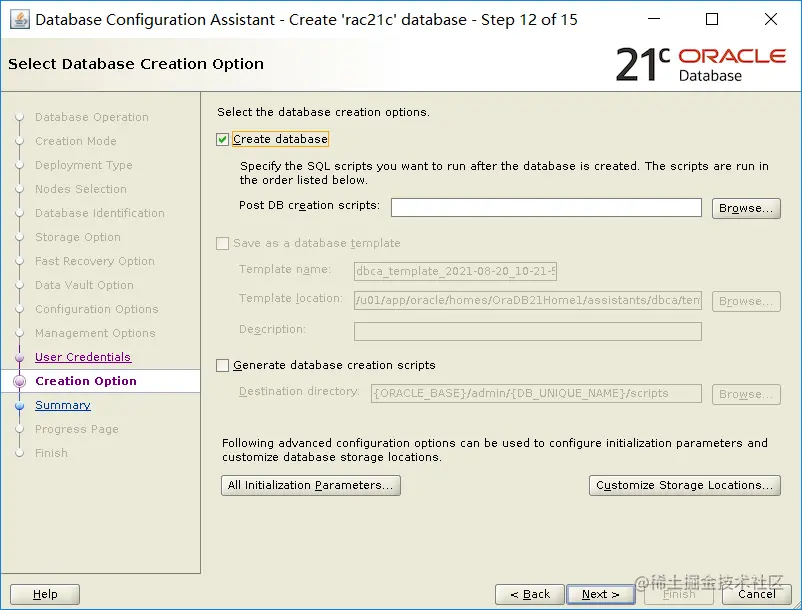Click Fast Recovery Option step
Image resolution: width=802 pixels, height=610 pixels.
click(x=95, y=261)
